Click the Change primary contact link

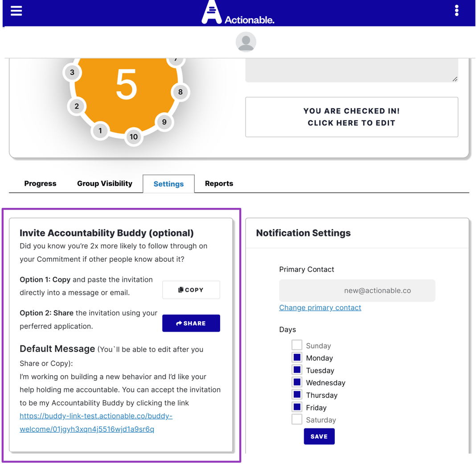click(320, 307)
